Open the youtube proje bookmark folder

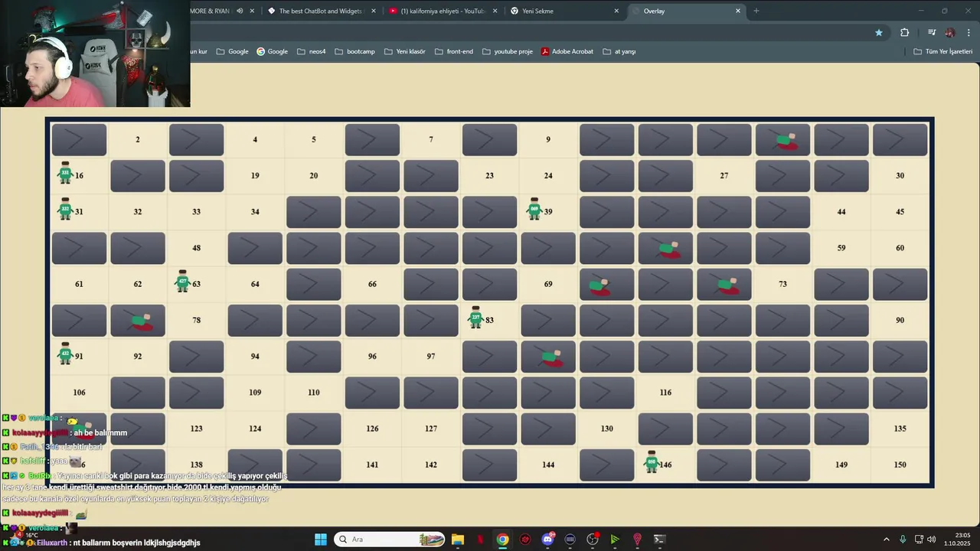tap(507, 51)
